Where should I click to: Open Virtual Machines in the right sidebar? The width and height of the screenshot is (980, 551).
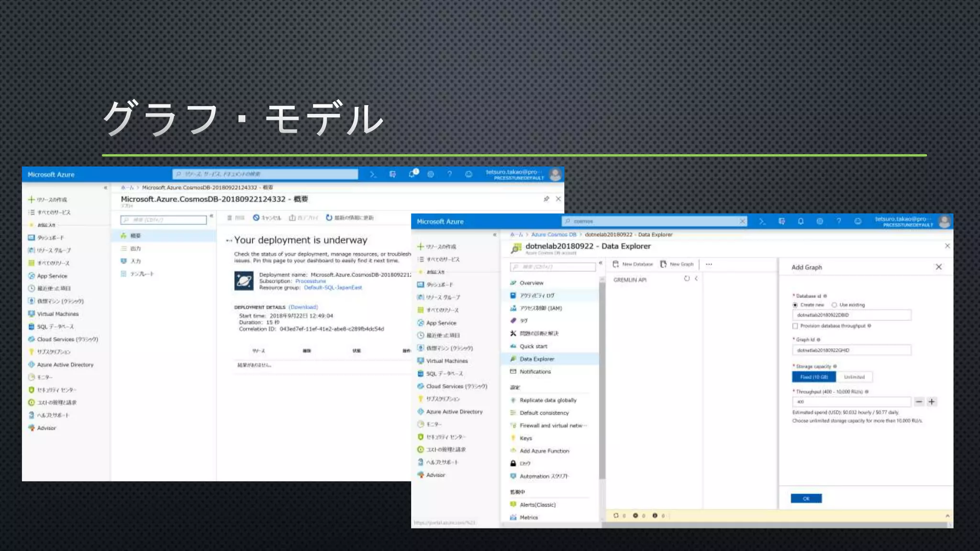(x=446, y=361)
